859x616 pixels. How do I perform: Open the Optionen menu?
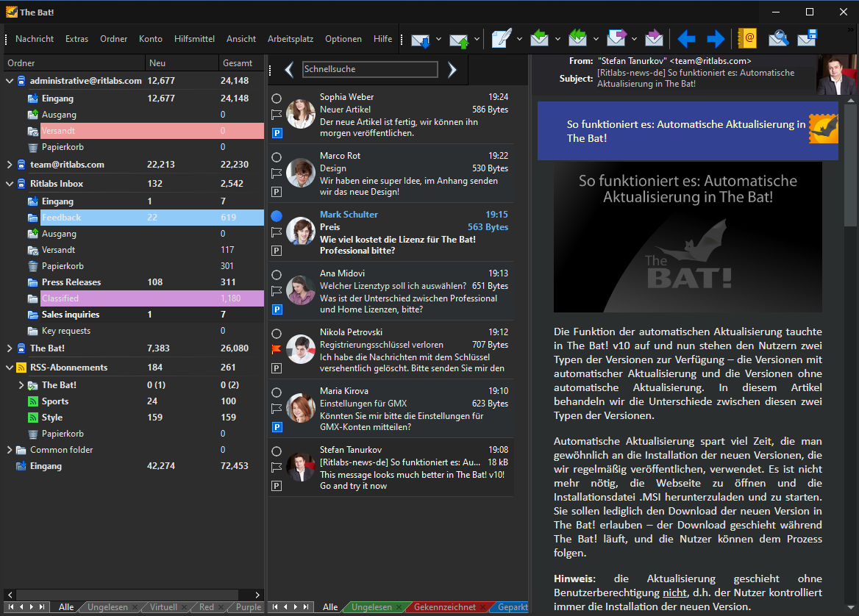(x=343, y=39)
